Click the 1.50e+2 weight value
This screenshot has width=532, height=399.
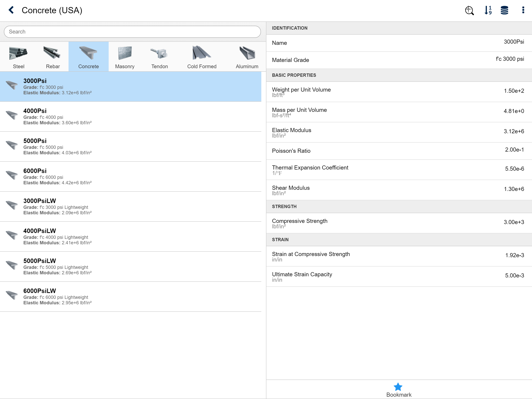pyautogui.click(x=514, y=91)
